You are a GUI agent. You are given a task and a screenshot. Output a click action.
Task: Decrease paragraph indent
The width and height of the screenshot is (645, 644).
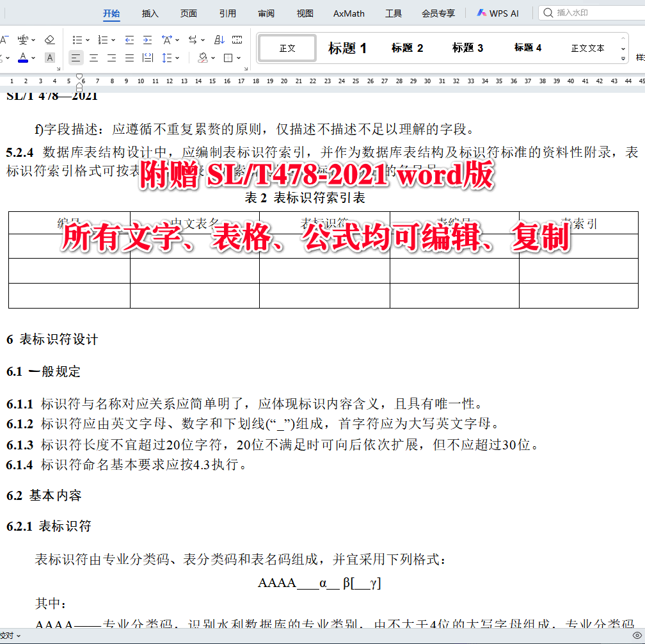pyautogui.click(x=129, y=39)
